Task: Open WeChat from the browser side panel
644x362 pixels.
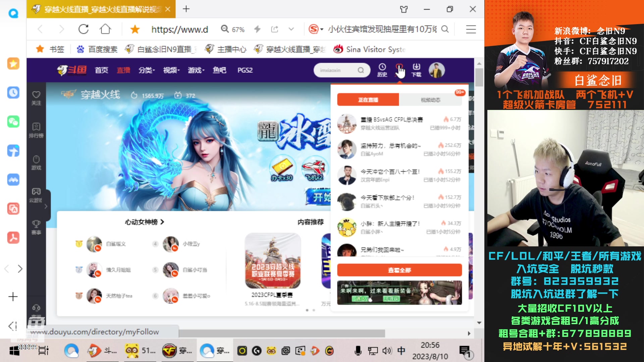Action: tap(13, 122)
